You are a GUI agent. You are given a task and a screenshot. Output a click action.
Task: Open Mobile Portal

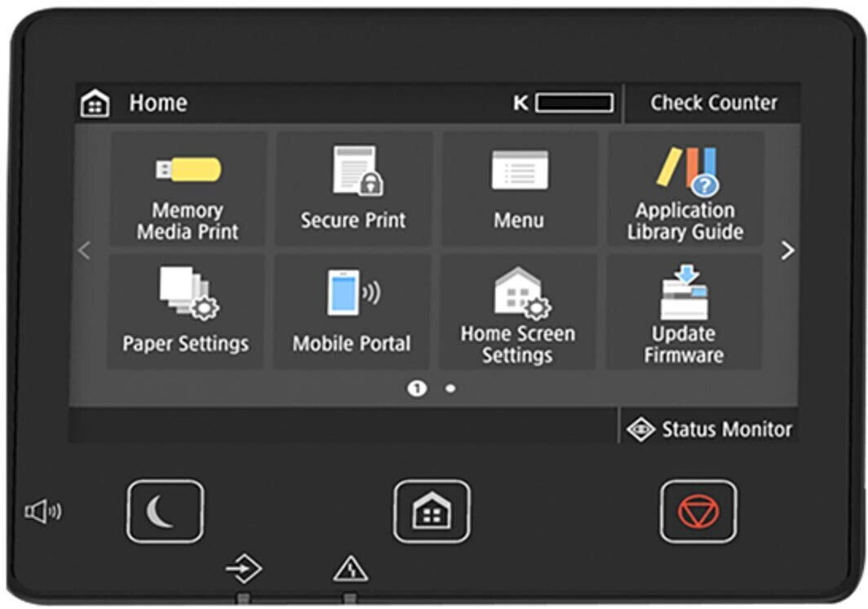coord(352,312)
